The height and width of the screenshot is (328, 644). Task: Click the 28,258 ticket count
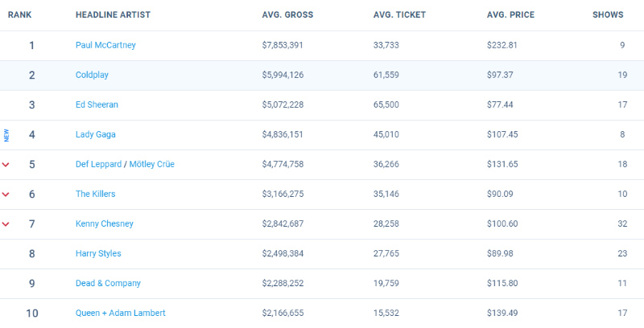click(x=386, y=223)
